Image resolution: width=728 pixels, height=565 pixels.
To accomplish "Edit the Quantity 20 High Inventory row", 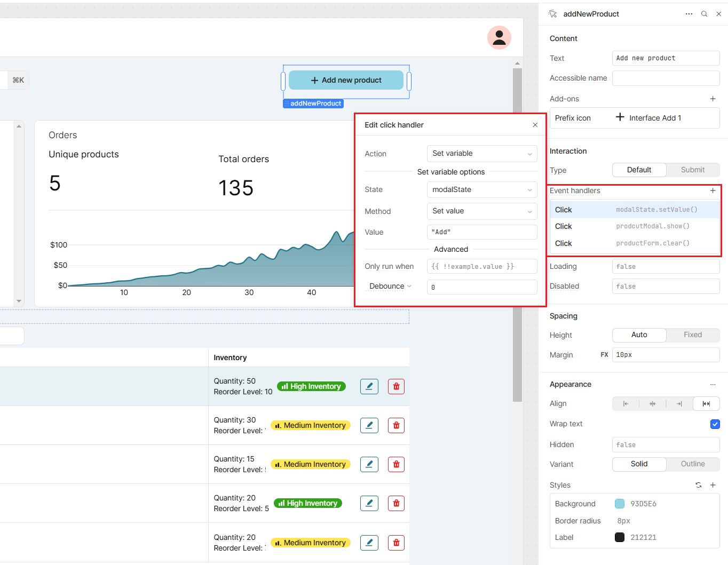I will click(369, 503).
